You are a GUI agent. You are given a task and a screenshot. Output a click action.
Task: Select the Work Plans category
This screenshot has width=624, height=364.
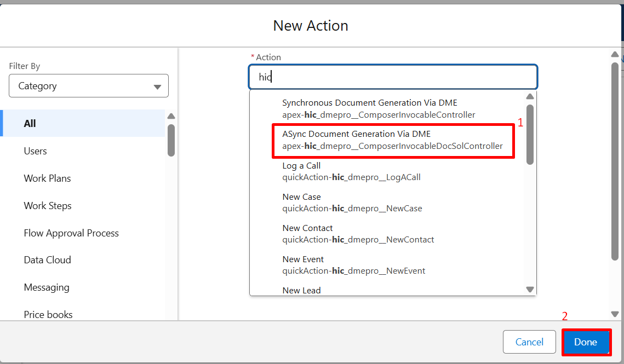83,178
